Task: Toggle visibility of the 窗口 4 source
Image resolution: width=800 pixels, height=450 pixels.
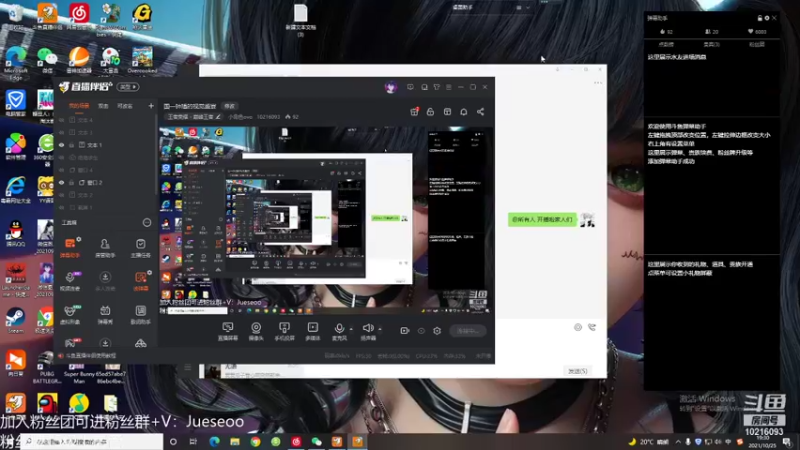Action: (62, 170)
